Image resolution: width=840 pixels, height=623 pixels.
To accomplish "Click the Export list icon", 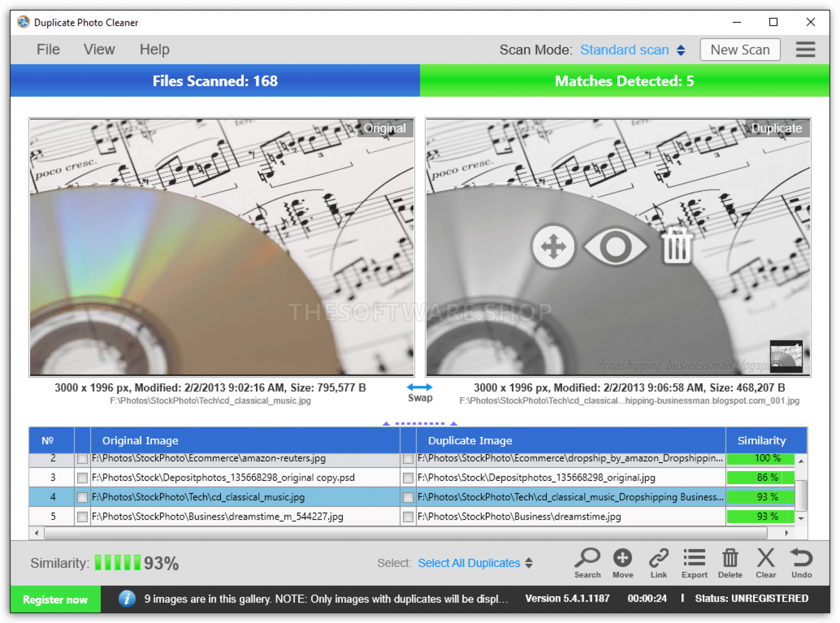I will point(694,558).
